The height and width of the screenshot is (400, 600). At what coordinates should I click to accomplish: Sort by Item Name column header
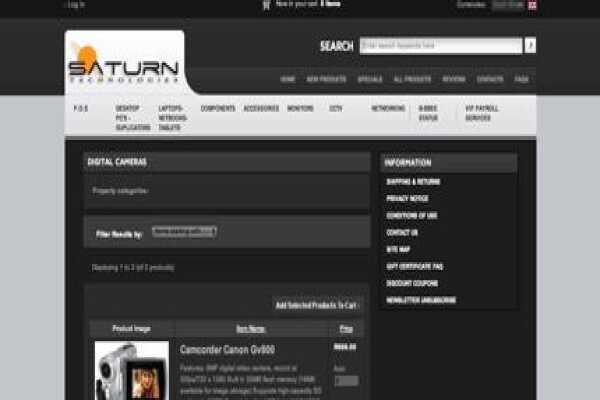coord(251,329)
